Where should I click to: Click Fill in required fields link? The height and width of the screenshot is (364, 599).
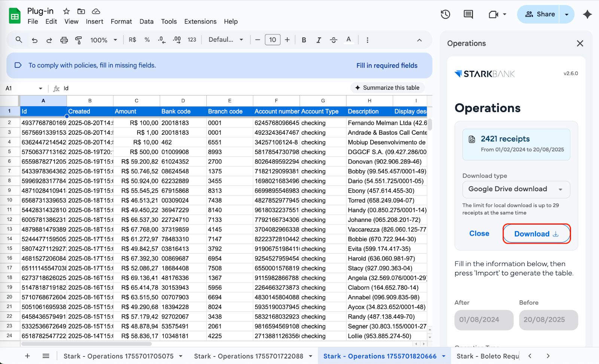(x=387, y=65)
